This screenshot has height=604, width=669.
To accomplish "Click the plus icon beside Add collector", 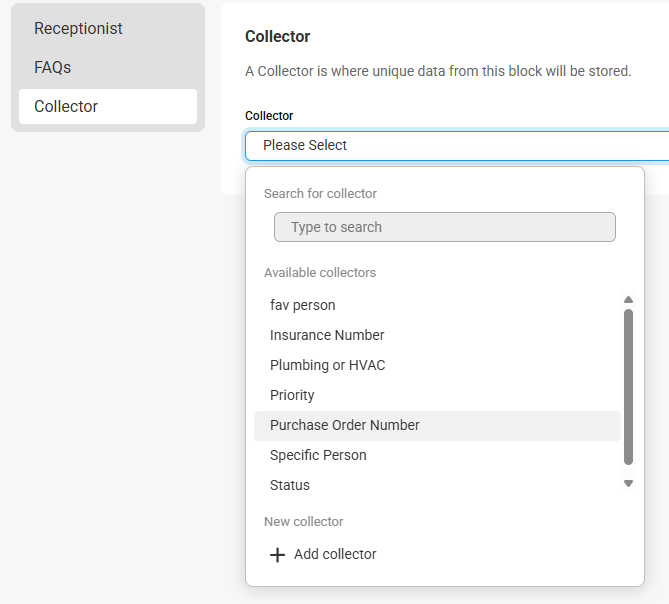I will [x=277, y=555].
